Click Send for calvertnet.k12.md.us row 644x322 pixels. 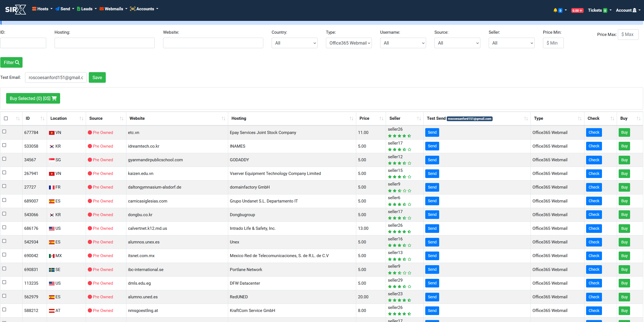[432, 228]
